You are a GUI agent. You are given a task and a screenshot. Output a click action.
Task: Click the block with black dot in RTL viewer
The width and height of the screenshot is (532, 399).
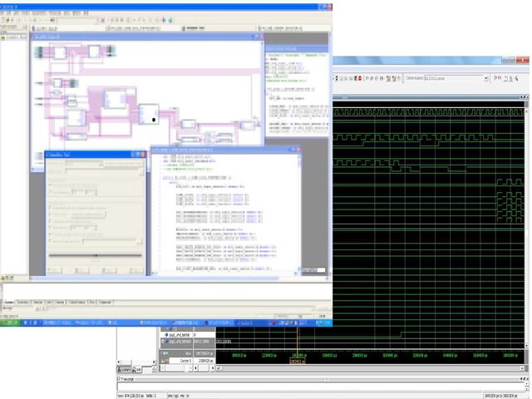coord(149,114)
